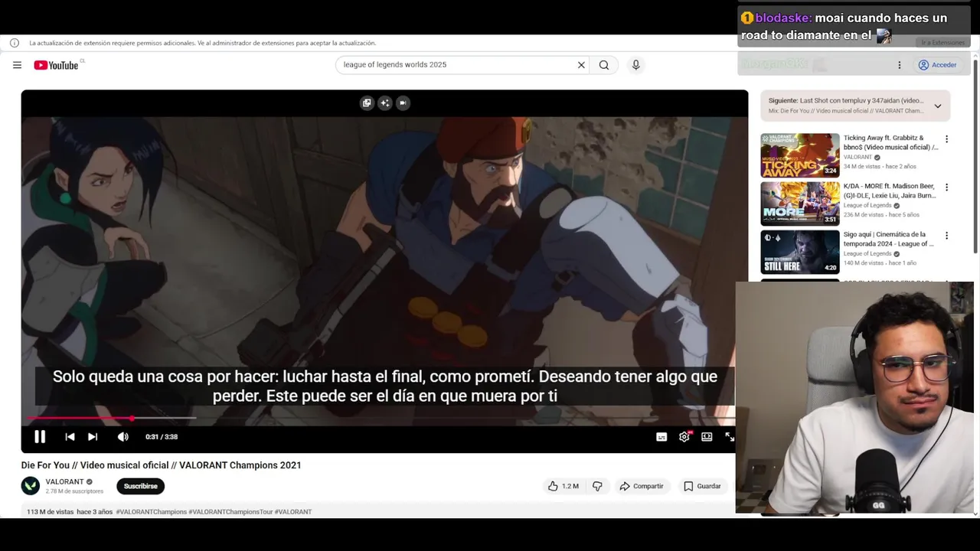Dislike the video
The height and width of the screenshot is (551, 980).
point(597,486)
